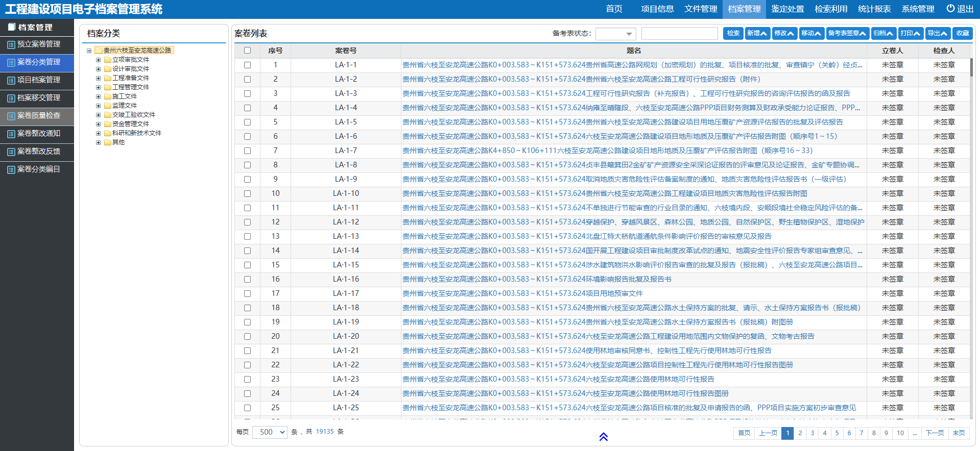This screenshot has width=980, height=451.
Task: Open 案卷质量检查 in the sidebar
Action: [x=37, y=116]
